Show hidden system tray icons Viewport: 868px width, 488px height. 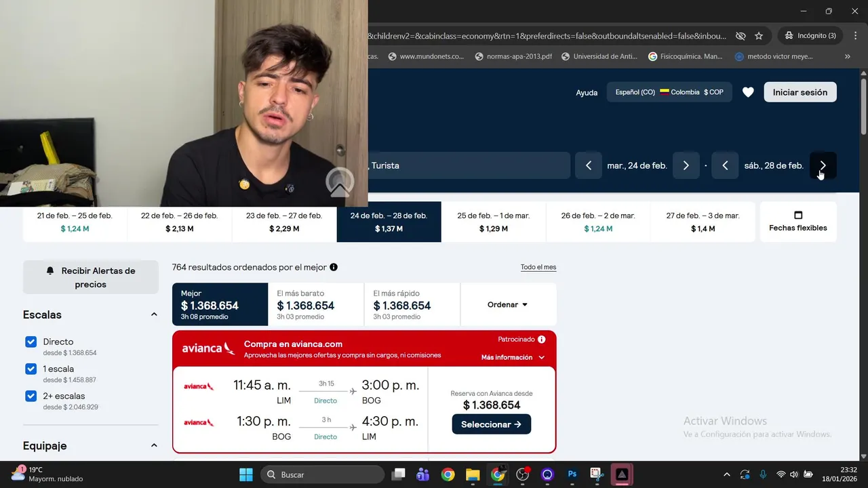click(x=727, y=474)
